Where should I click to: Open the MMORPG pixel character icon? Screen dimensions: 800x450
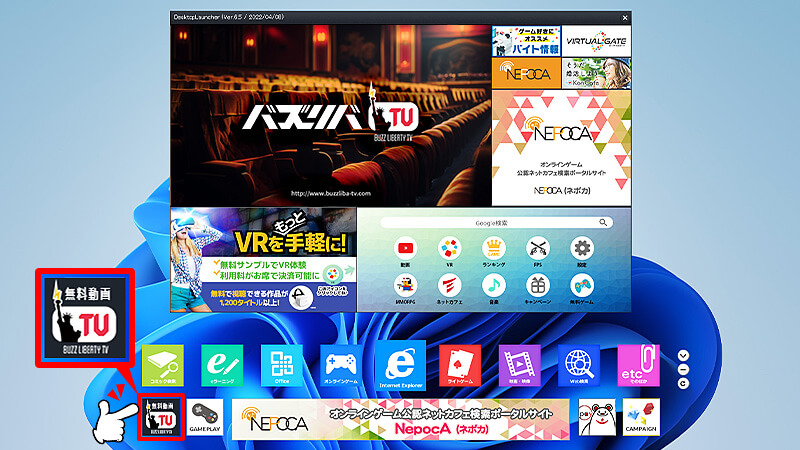(x=406, y=286)
